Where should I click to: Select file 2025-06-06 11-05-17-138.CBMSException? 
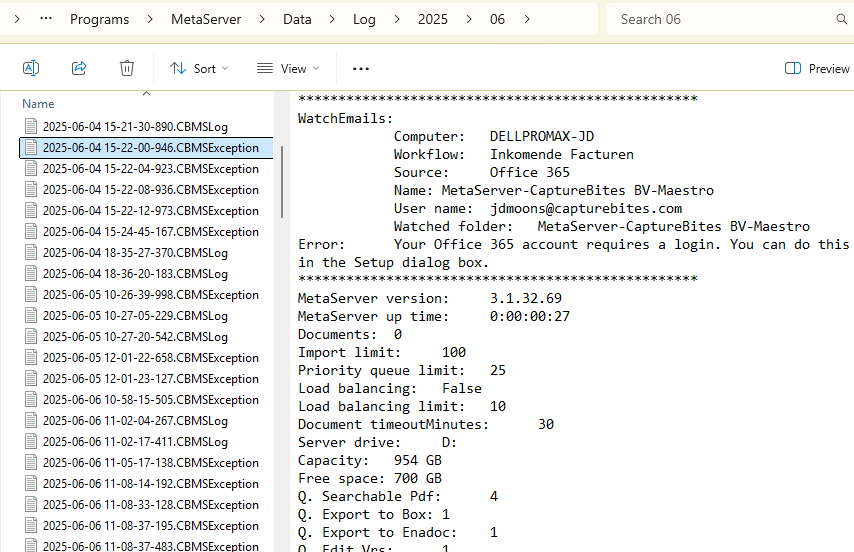click(150, 463)
